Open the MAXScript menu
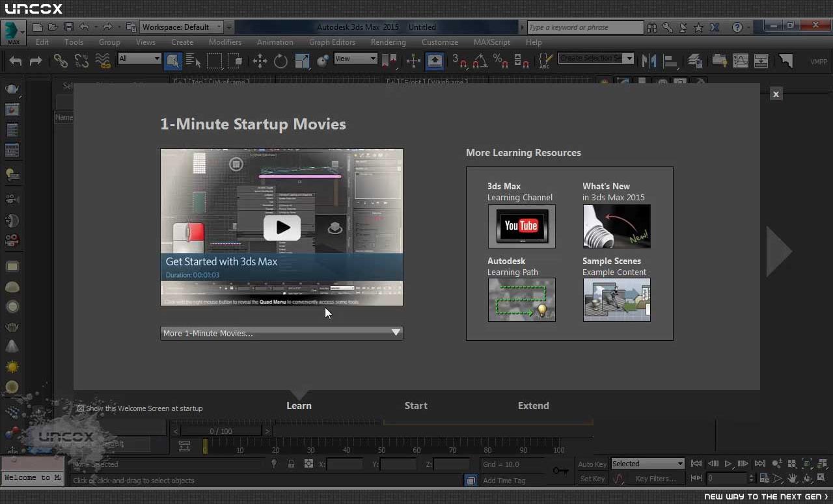The height and width of the screenshot is (504, 833). tap(492, 42)
